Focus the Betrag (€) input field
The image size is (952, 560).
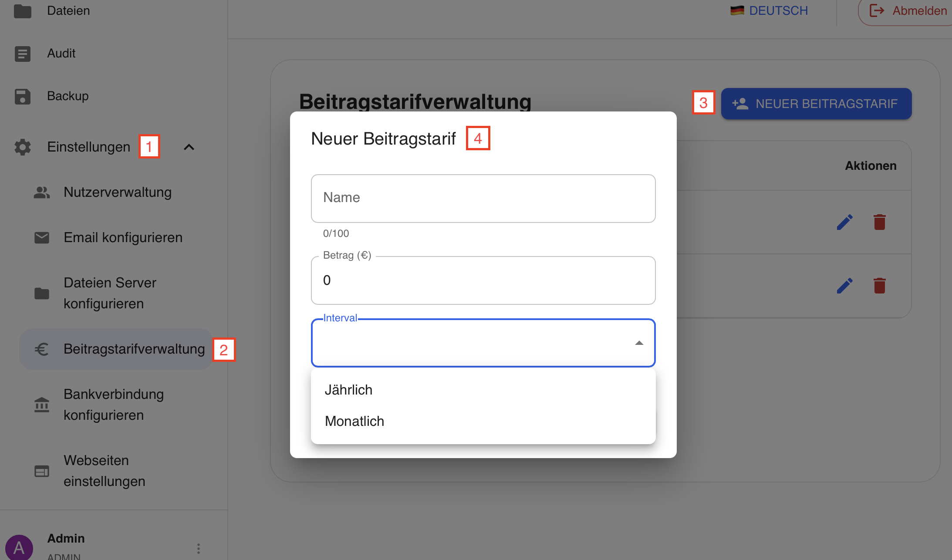(x=483, y=280)
